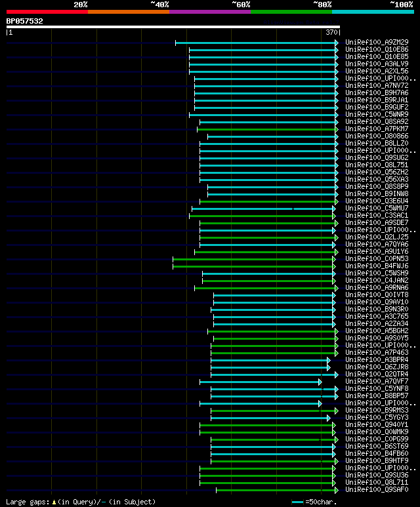This screenshot has height=507, width=420.
Task: Click the 370 query length marker
Action: tap(331, 32)
